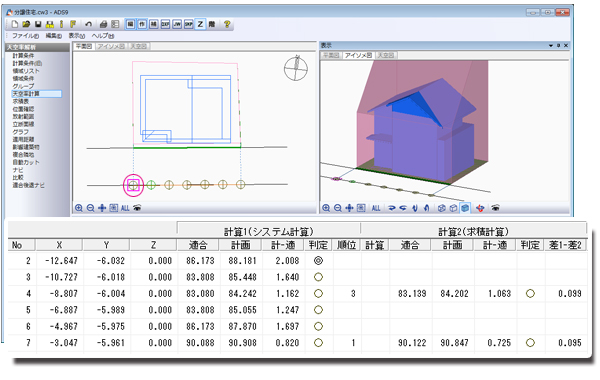Click the undo arrow toolbar icon
The width and height of the screenshot is (600, 380).
coord(88,24)
